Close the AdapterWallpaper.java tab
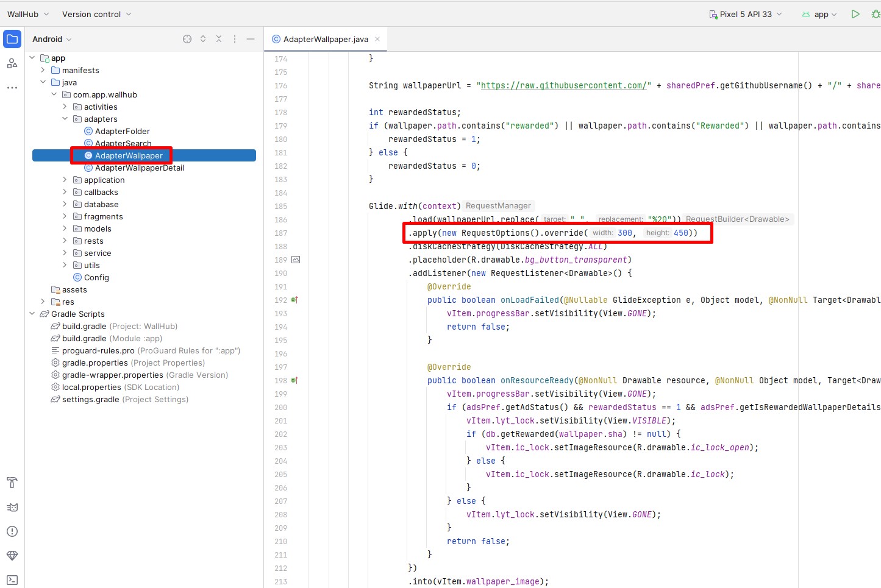The width and height of the screenshot is (881, 588). point(377,39)
